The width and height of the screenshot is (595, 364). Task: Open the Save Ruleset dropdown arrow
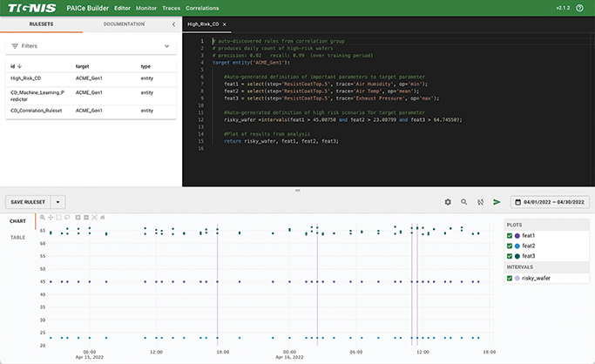57,201
